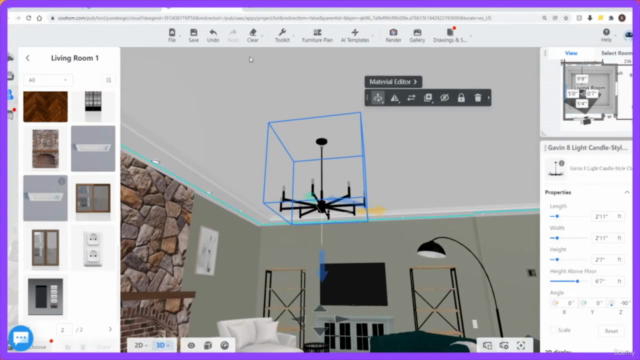Open the All category filter dropdown
The image size is (640, 360).
48,80
